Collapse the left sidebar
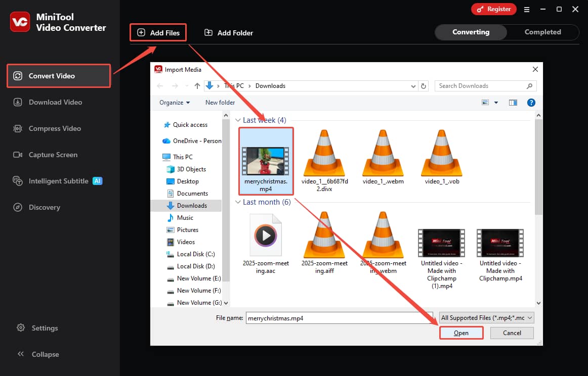 pyautogui.click(x=44, y=354)
